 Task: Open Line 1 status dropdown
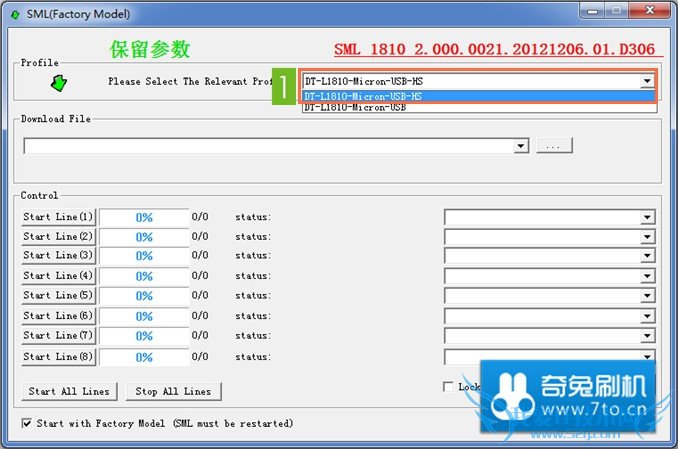point(647,217)
